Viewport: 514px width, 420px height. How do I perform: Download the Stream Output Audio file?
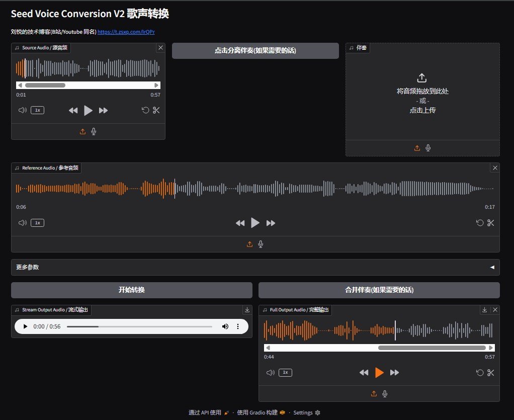click(x=247, y=310)
